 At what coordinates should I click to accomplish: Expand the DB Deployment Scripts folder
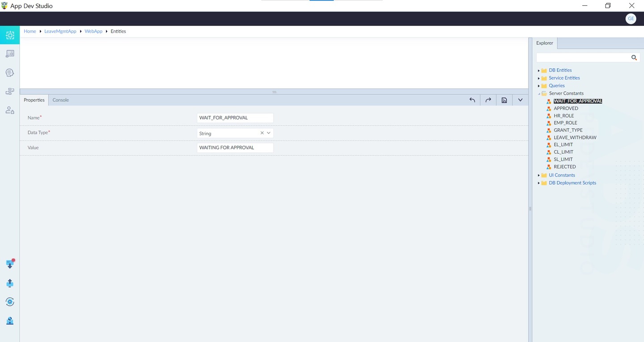pyautogui.click(x=538, y=183)
